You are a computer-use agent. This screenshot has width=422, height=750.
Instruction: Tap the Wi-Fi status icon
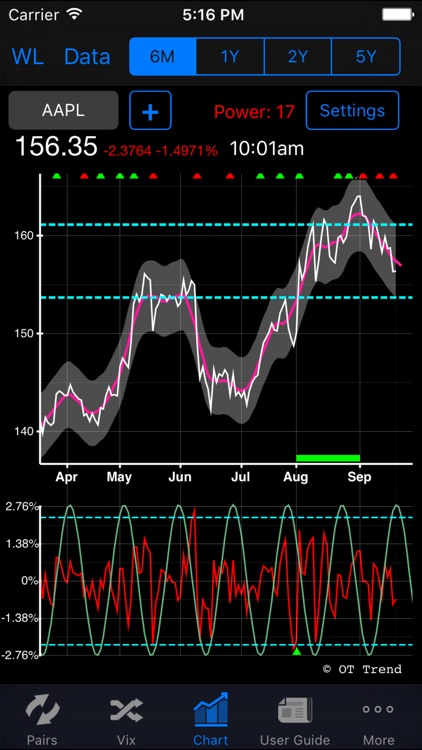[x=74, y=14]
